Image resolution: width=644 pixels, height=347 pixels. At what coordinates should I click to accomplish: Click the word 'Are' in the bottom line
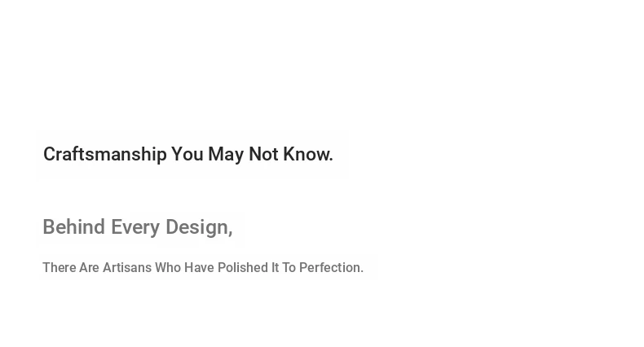pos(89,267)
